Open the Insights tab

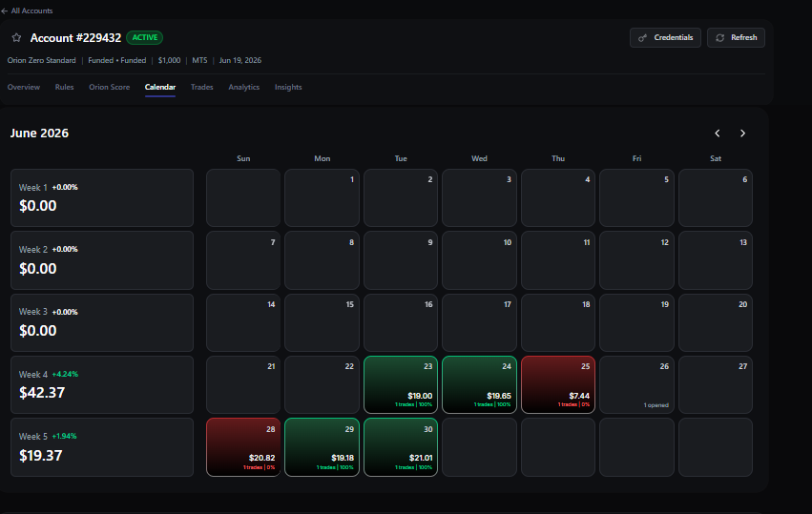[x=288, y=87]
